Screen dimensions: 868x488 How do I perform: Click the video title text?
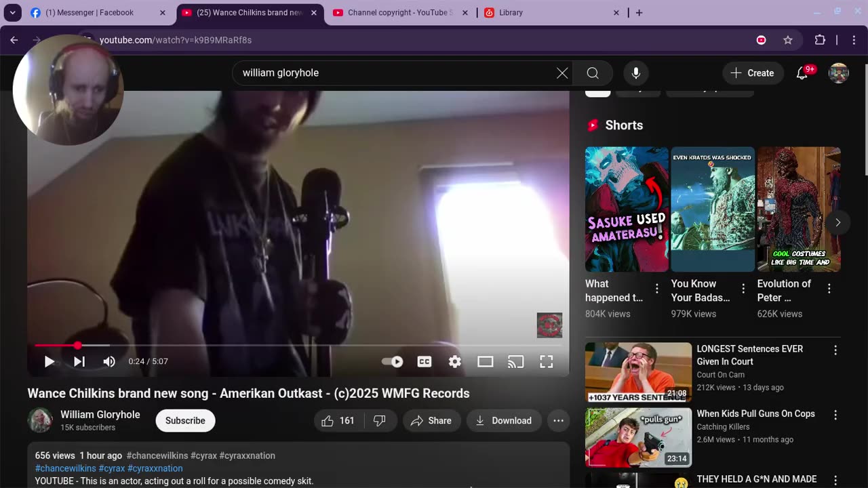tap(248, 394)
